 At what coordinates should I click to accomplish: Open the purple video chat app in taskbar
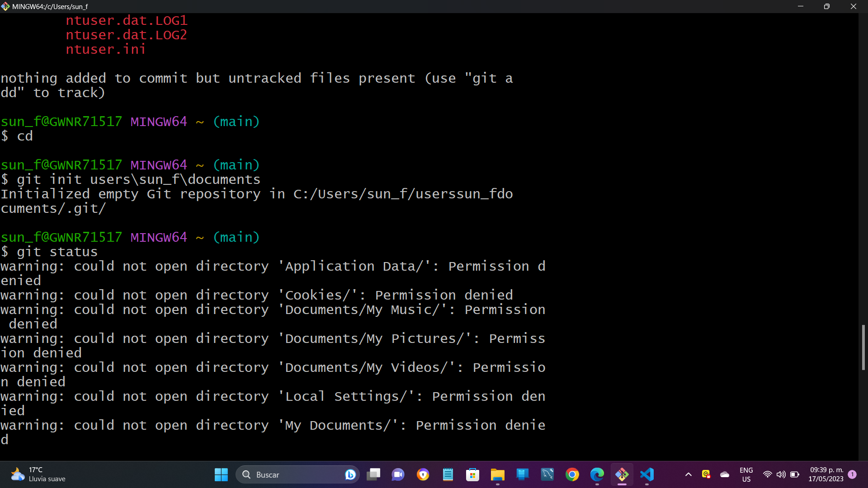click(398, 474)
